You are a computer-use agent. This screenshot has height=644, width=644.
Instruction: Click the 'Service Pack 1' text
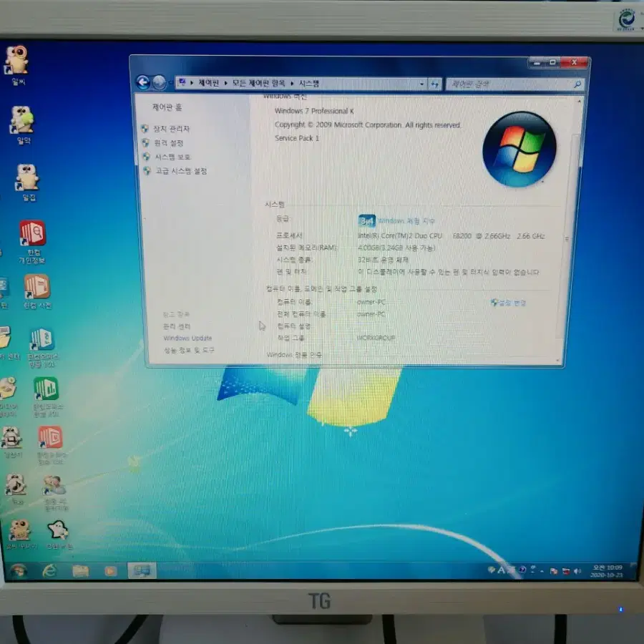[x=297, y=138]
